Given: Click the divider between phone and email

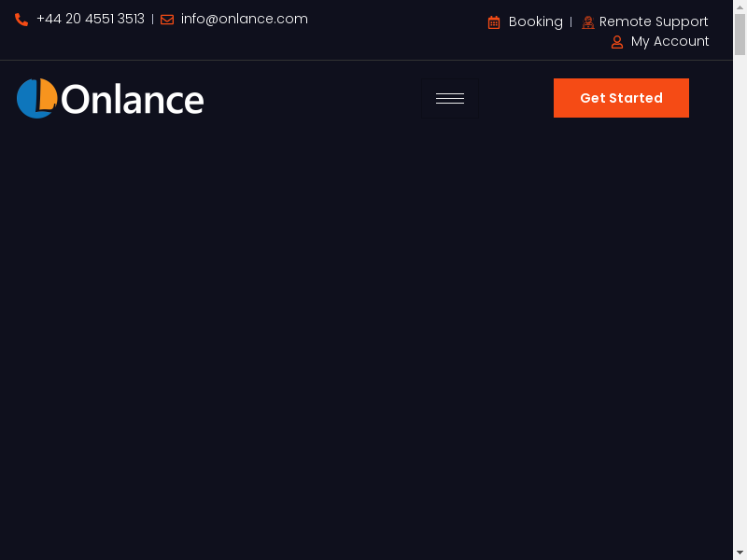Looking at the screenshot, I should pos(152,20).
